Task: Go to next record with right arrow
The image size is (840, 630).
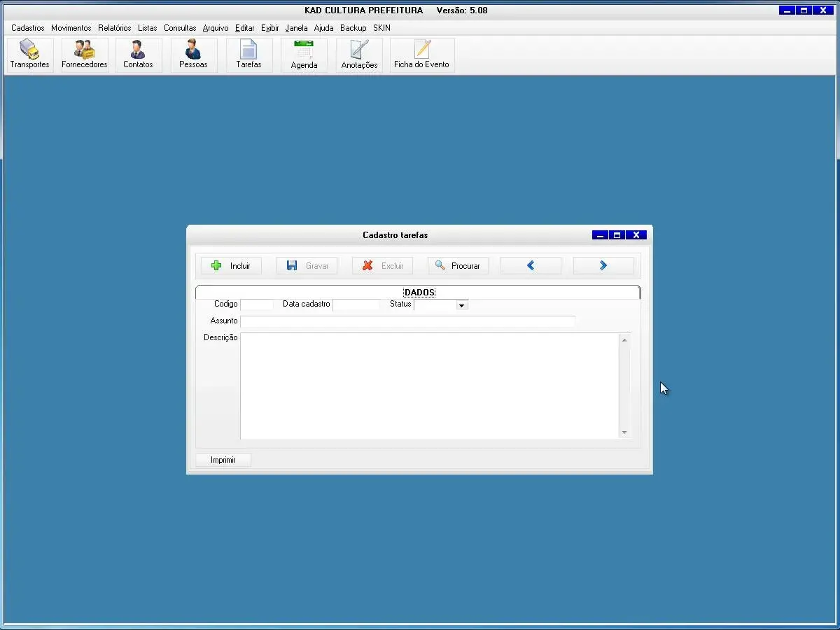Action: coord(603,266)
